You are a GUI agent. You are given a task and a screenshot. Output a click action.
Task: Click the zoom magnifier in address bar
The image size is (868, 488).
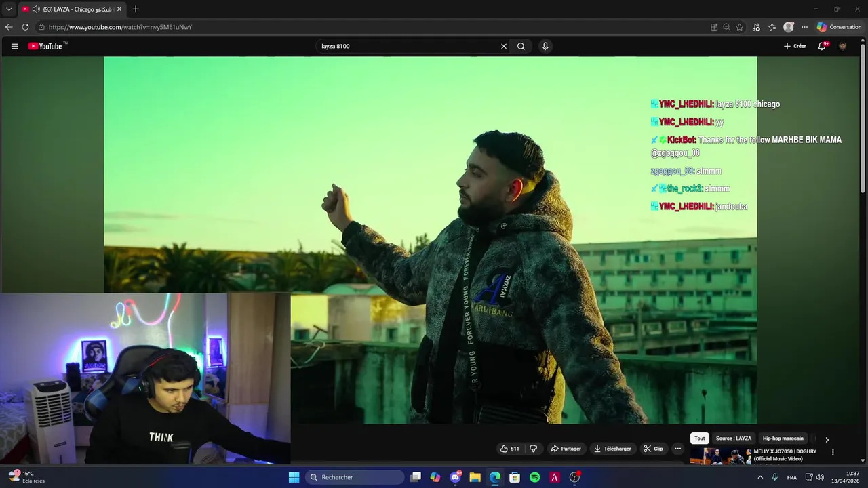pyautogui.click(x=726, y=27)
